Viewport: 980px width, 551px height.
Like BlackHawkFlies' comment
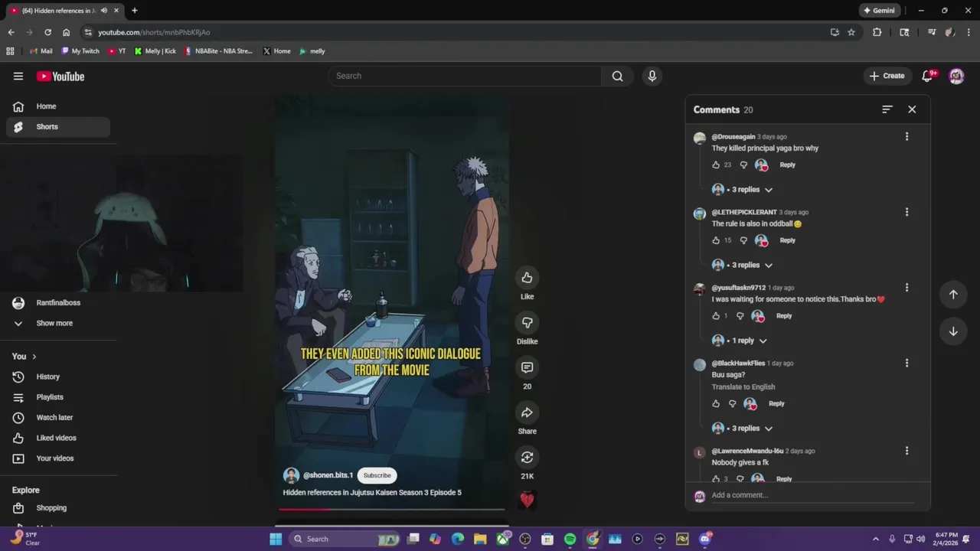[716, 403]
